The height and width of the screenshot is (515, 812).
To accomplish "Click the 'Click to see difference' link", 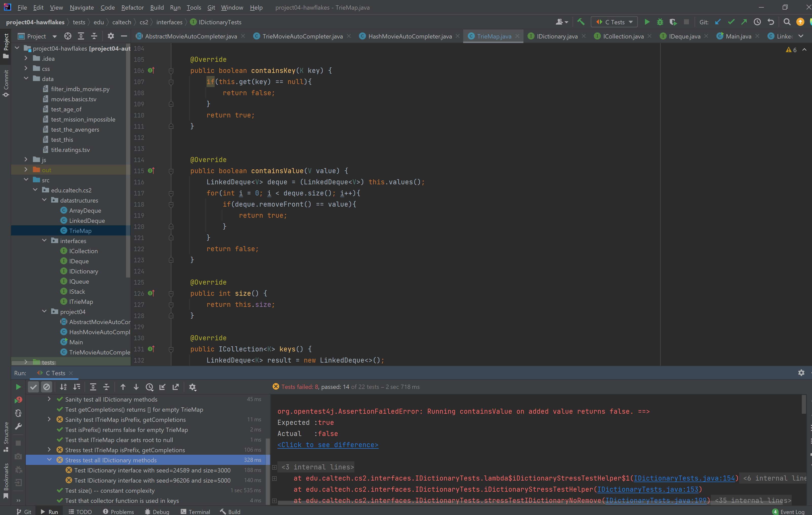I will (328, 445).
